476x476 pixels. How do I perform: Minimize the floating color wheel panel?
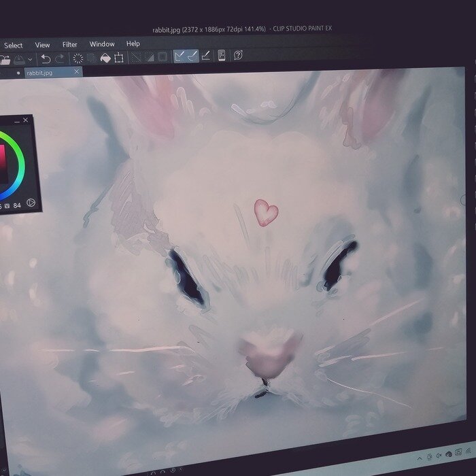point(17,122)
